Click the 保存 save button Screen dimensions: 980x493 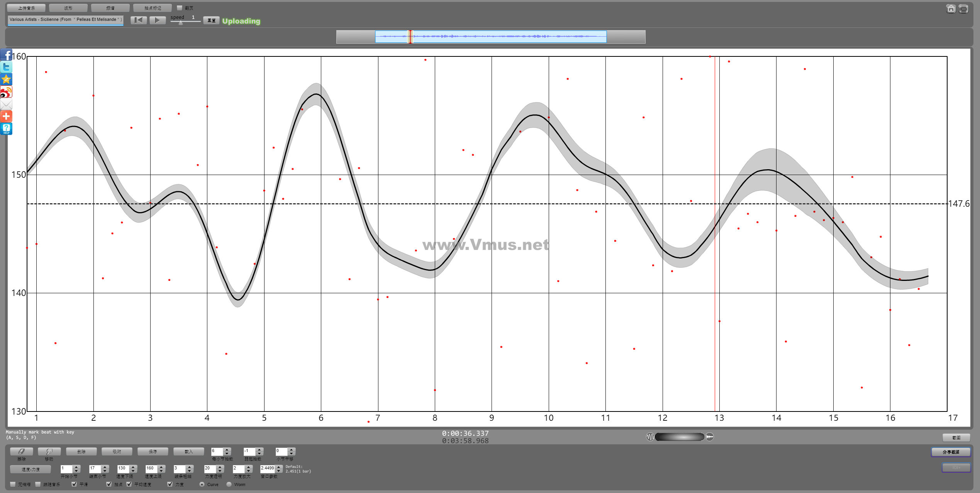click(x=153, y=451)
